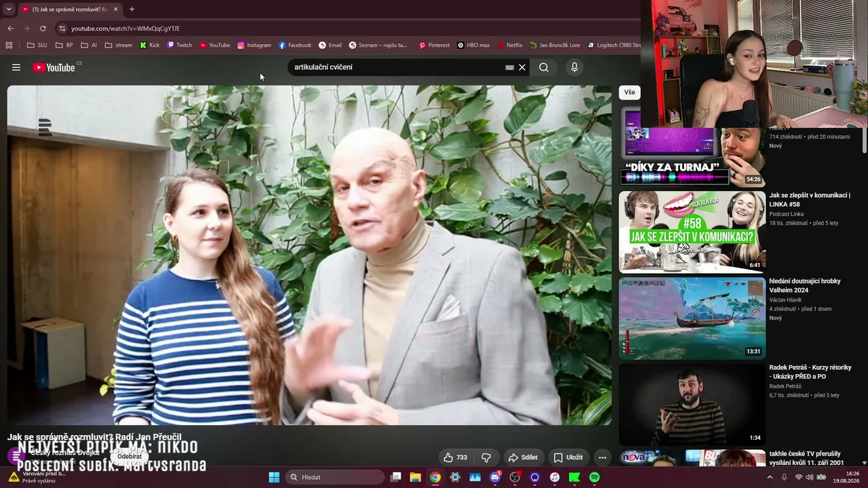The width and height of the screenshot is (868, 488).
Task: Visit the Václav Hlavík channel
Action: coord(785,300)
